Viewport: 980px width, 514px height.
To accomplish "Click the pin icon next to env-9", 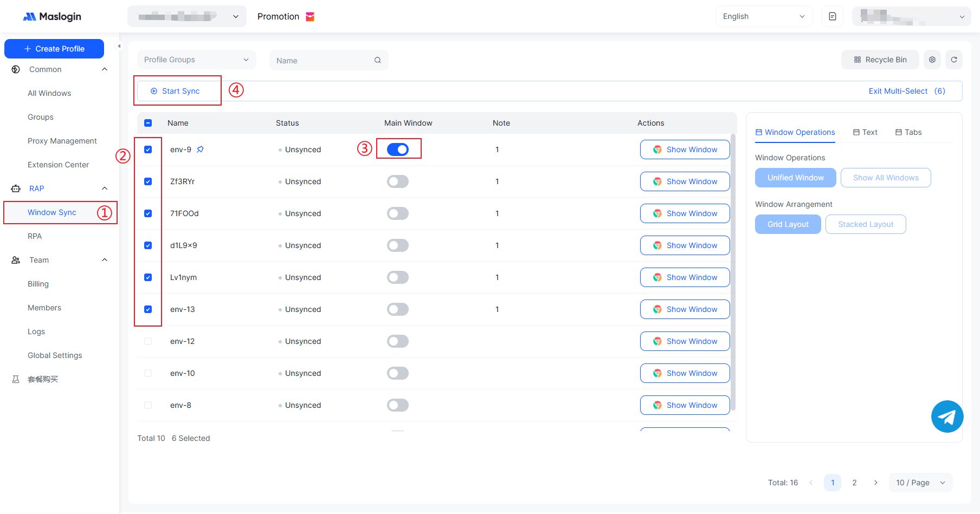I will coord(200,149).
